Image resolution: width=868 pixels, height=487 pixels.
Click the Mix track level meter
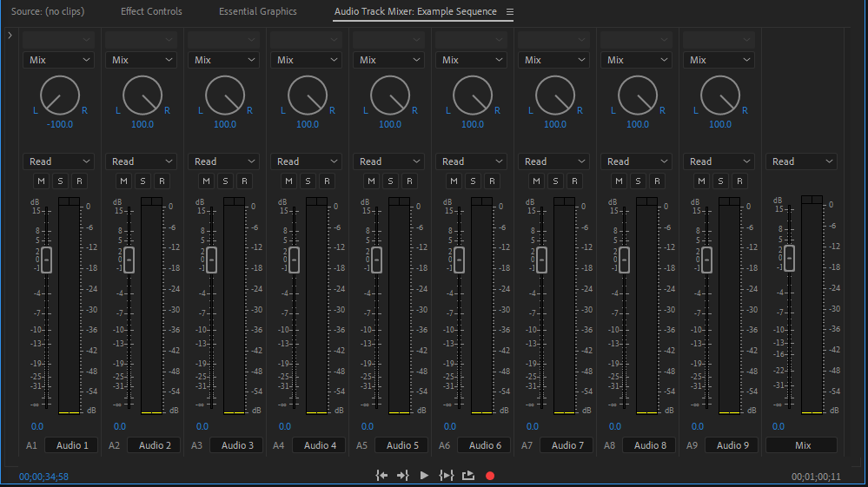(812, 305)
